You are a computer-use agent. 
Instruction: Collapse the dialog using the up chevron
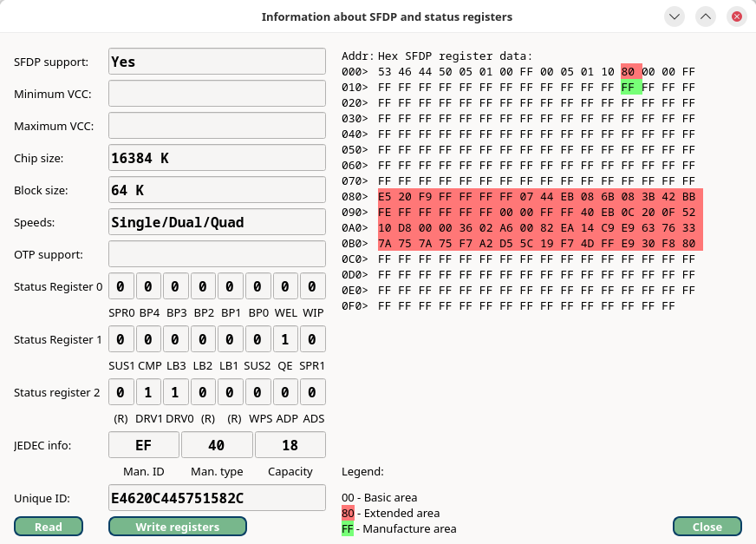pos(705,16)
